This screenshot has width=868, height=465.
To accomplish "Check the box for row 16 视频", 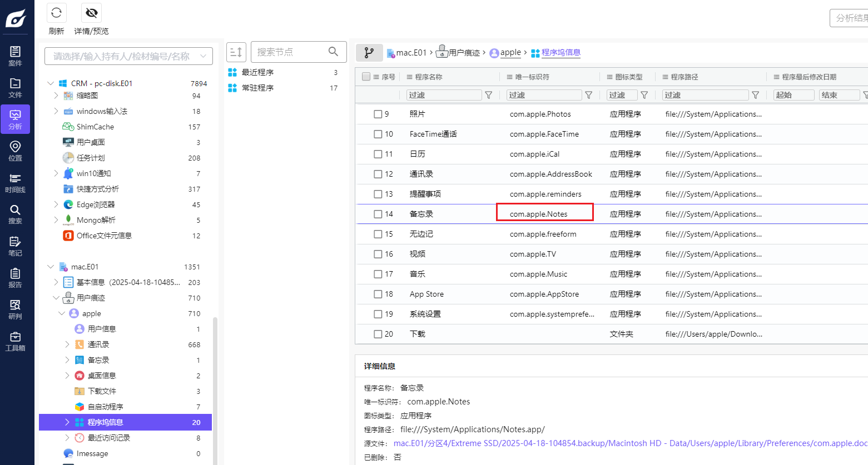I will [x=378, y=254].
